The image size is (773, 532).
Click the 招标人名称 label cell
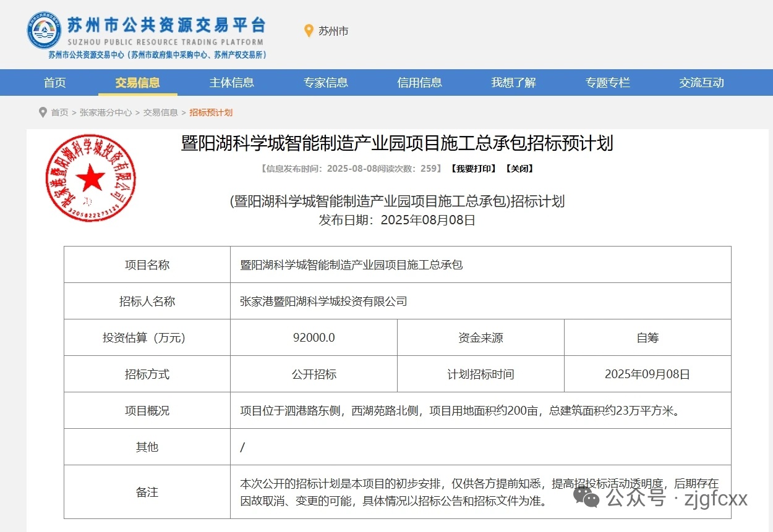pos(147,302)
